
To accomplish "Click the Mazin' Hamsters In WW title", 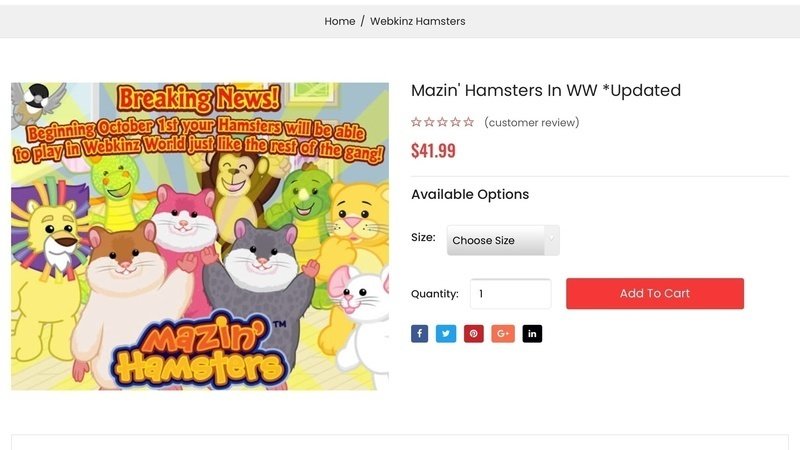I will tap(545, 91).
